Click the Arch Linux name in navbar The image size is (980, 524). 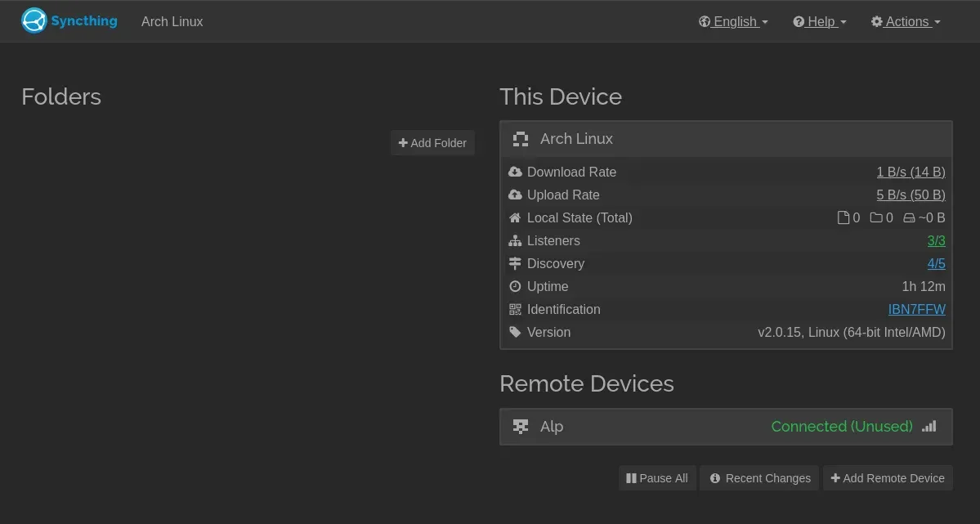(172, 21)
